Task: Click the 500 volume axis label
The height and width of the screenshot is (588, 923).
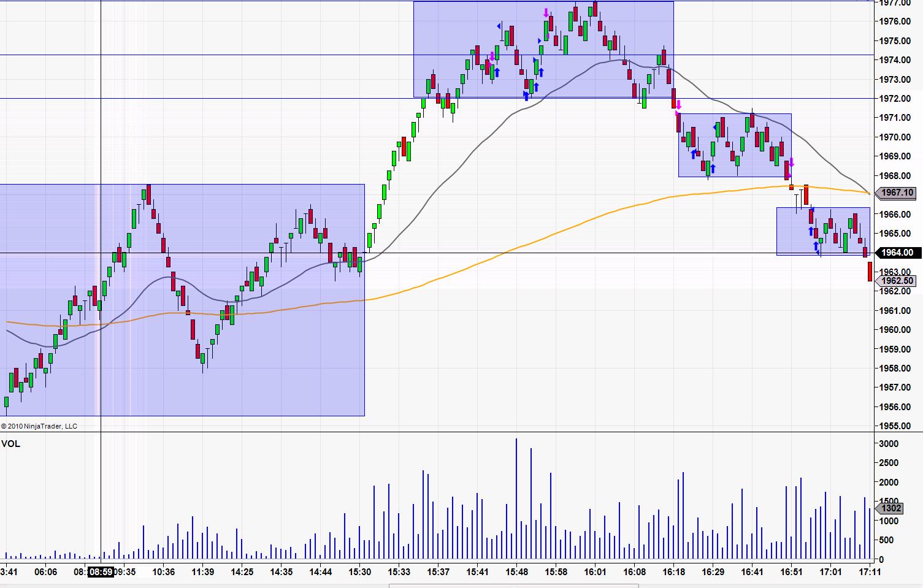Action: pyautogui.click(x=886, y=540)
